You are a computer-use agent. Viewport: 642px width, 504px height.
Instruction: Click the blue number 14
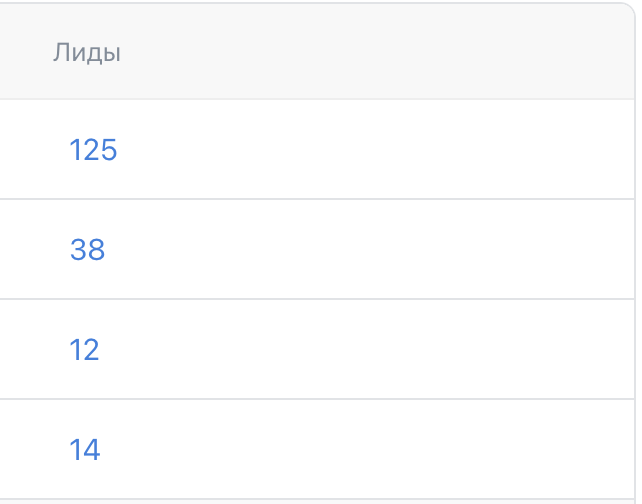tap(85, 450)
